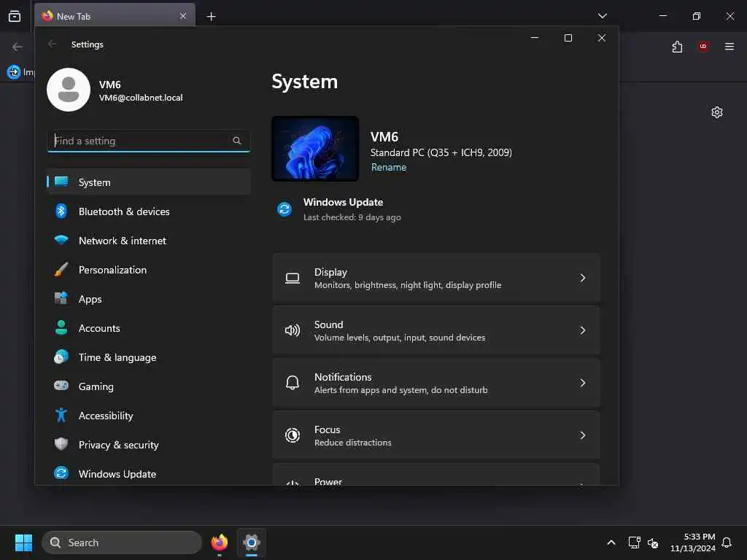This screenshot has width=747, height=560.
Task: Open the Windows Start menu
Action: [23, 542]
